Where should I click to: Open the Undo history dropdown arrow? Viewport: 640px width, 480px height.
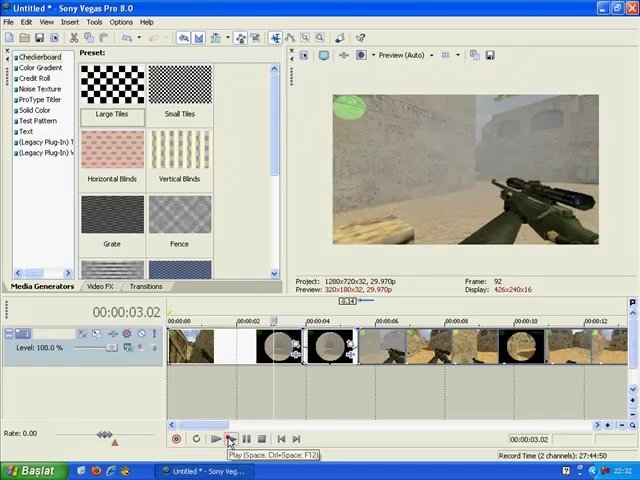pyautogui.click(x=139, y=38)
